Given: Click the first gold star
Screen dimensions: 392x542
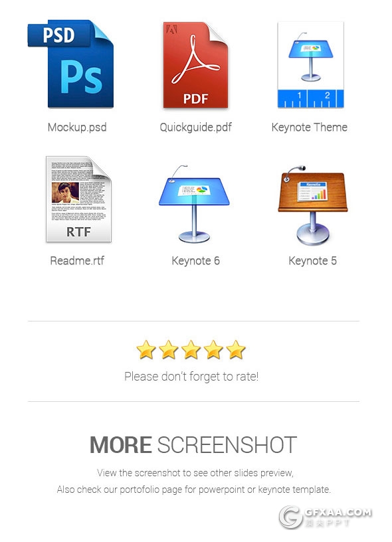Looking at the screenshot, I should tap(146, 349).
